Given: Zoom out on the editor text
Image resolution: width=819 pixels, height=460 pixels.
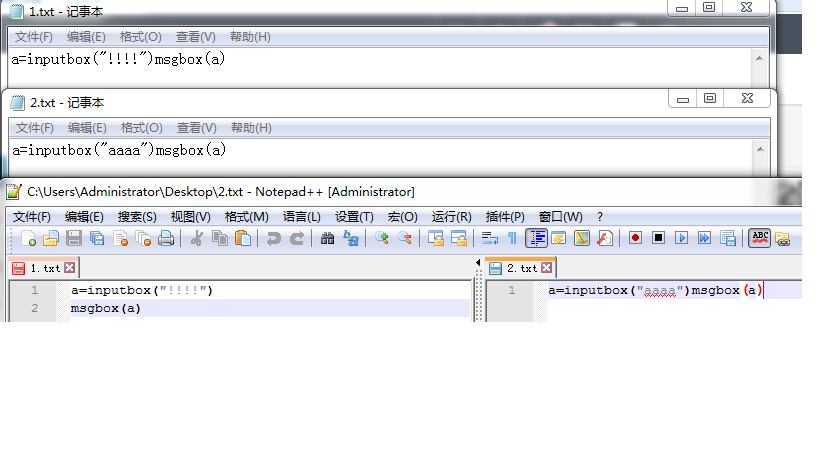Looking at the screenshot, I should coord(405,239).
